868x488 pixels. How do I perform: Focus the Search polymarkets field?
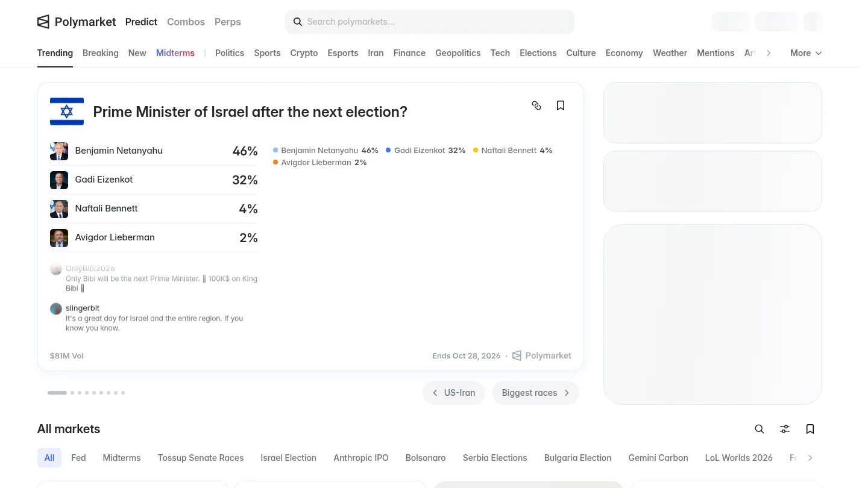pyautogui.click(x=430, y=22)
